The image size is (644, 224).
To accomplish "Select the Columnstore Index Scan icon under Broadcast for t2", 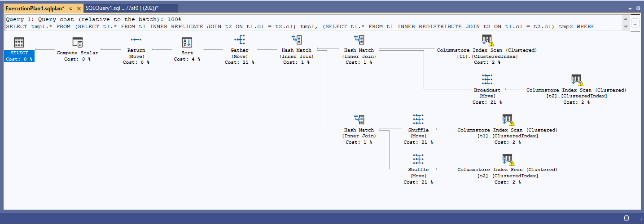I will click(577, 80).
